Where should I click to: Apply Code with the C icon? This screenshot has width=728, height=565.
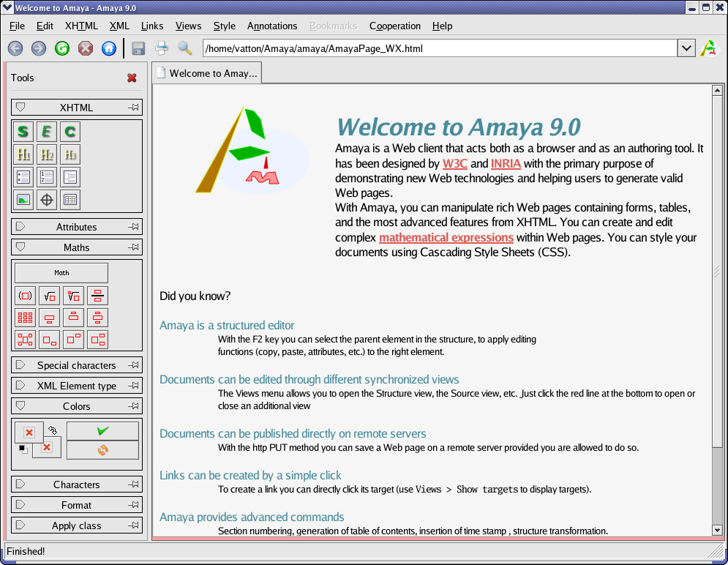tap(70, 132)
